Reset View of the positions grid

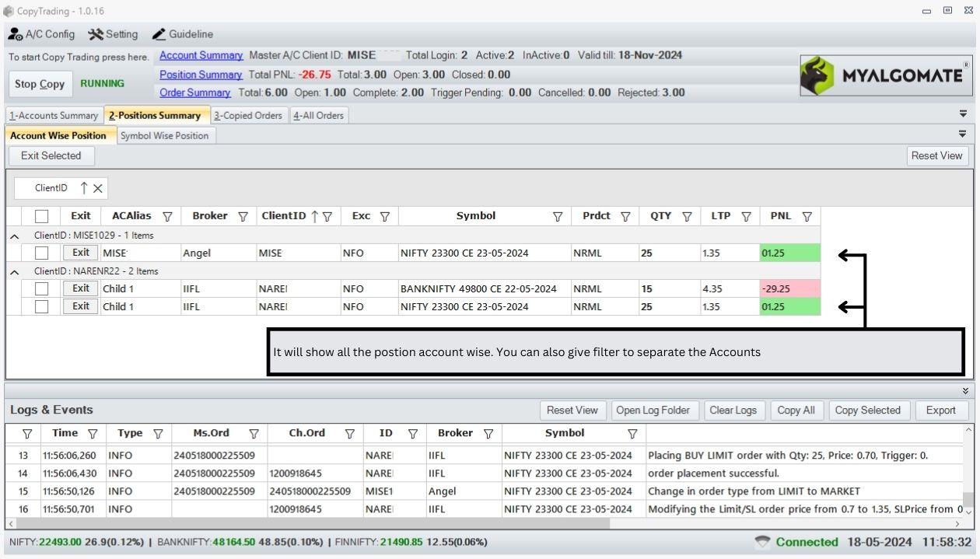pos(937,155)
